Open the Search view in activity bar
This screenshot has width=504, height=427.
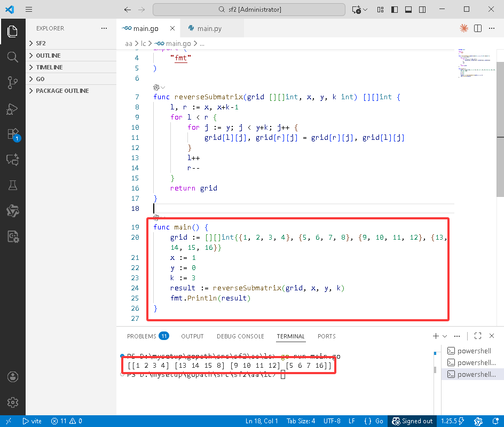tap(12, 57)
